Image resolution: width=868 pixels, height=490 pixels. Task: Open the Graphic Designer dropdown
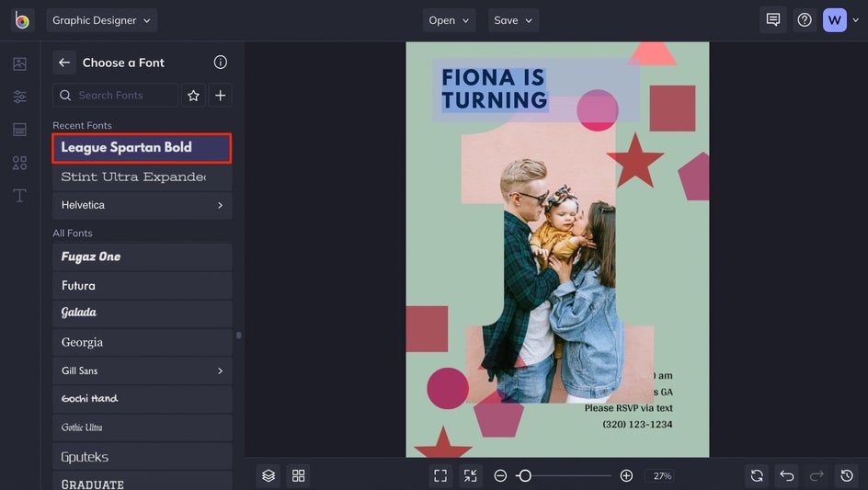pyautogui.click(x=102, y=20)
